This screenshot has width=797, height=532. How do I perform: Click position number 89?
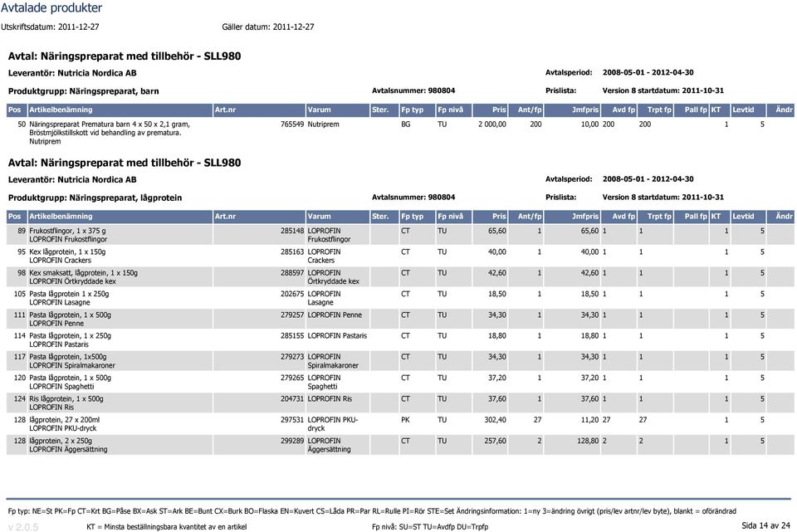point(22,231)
